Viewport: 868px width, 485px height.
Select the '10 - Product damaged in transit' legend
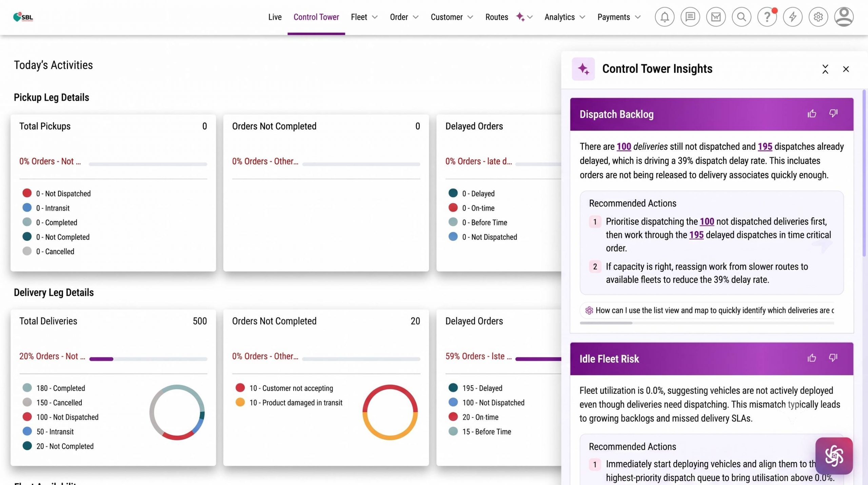point(289,402)
